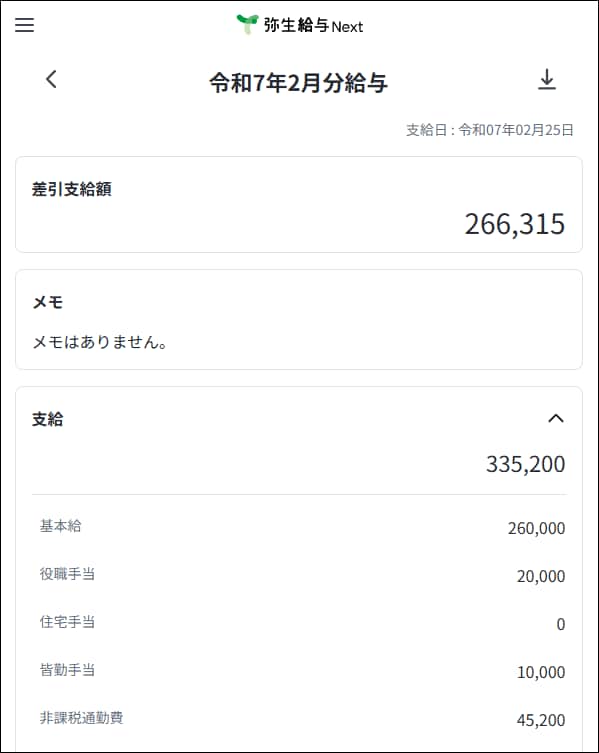The width and height of the screenshot is (599, 753).
Task: Click the メモはありません text
Action: point(99,342)
